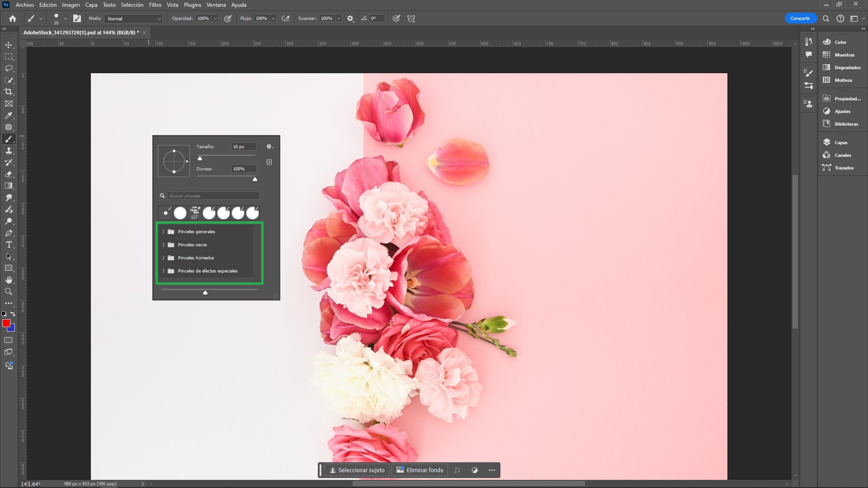868x488 pixels.
Task: Open the Ventana menu
Action: 216,5
